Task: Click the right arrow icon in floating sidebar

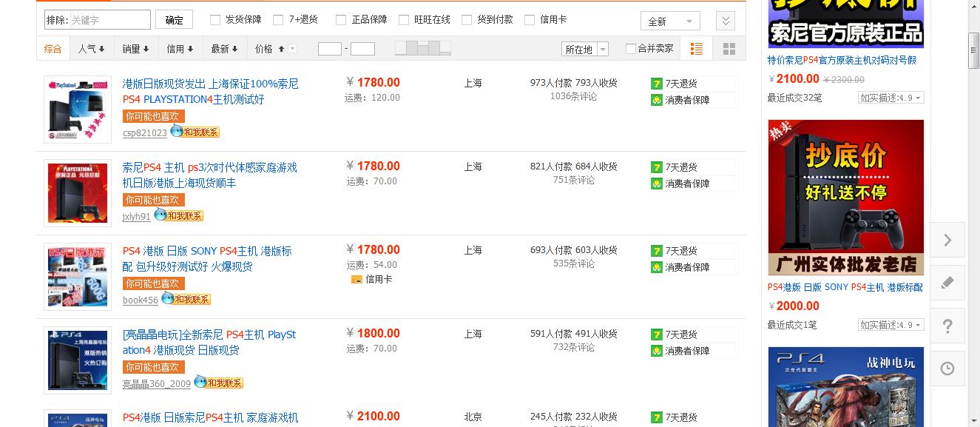Action: [x=947, y=240]
